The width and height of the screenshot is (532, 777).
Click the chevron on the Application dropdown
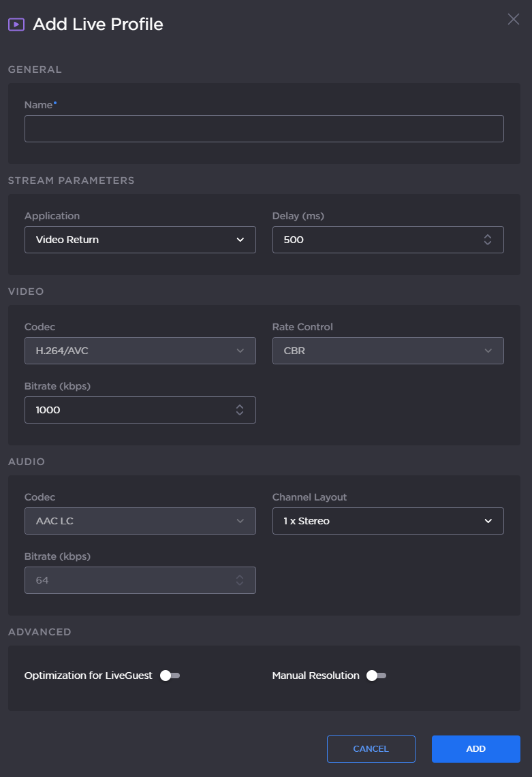click(x=240, y=240)
